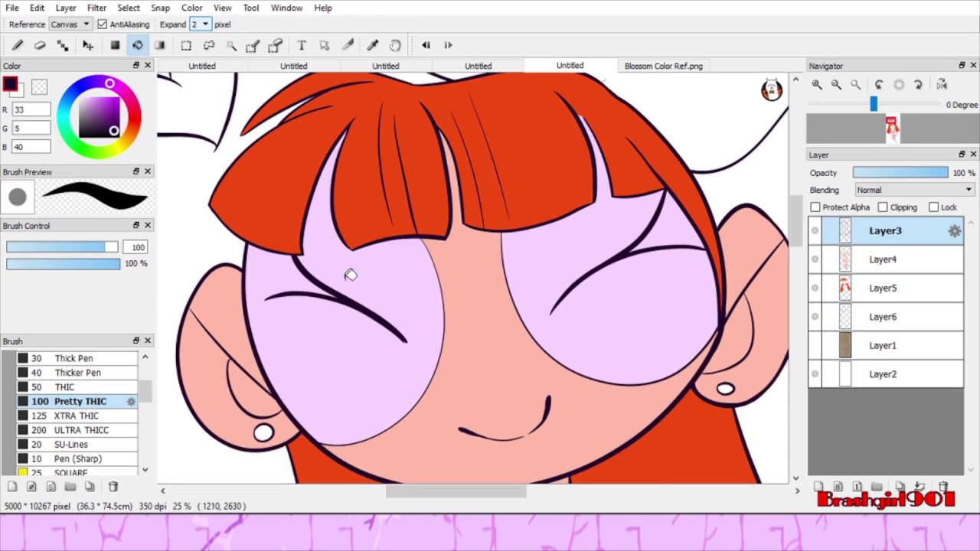Select the Operation tool

[x=325, y=45]
